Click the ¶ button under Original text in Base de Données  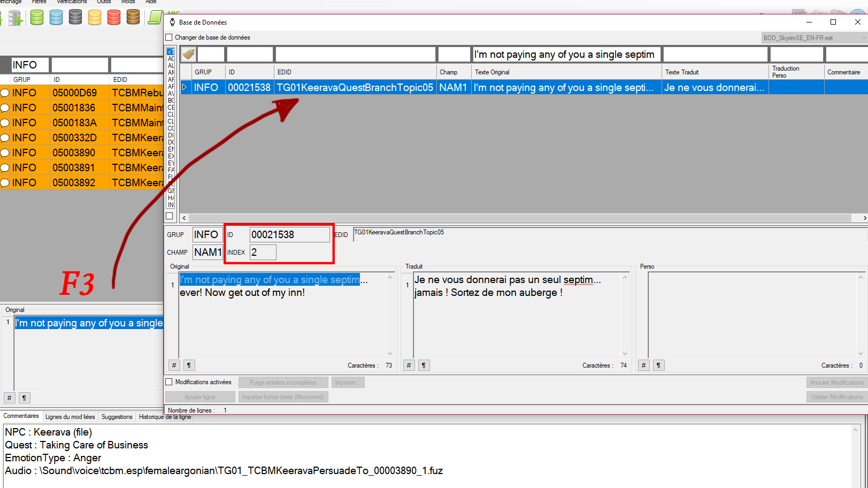point(189,365)
